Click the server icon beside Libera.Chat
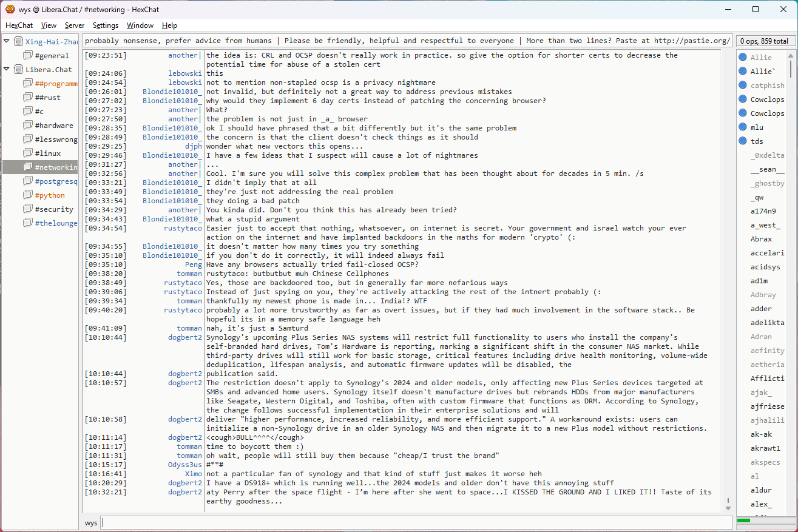 click(19, 69)
